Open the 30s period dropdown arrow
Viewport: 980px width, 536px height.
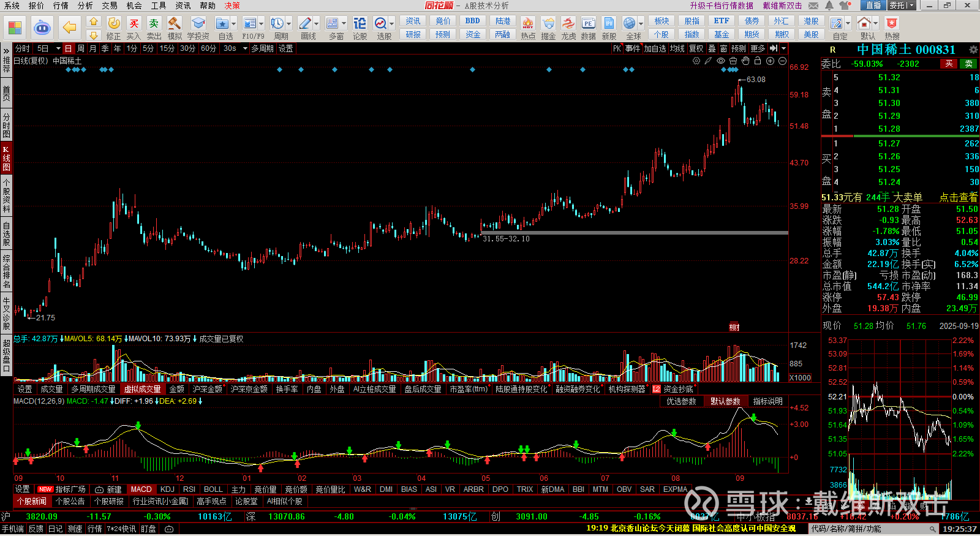pos(245,48)
